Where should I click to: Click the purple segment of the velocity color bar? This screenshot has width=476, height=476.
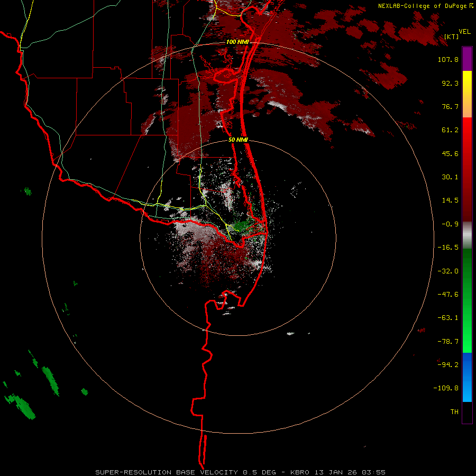467,59
